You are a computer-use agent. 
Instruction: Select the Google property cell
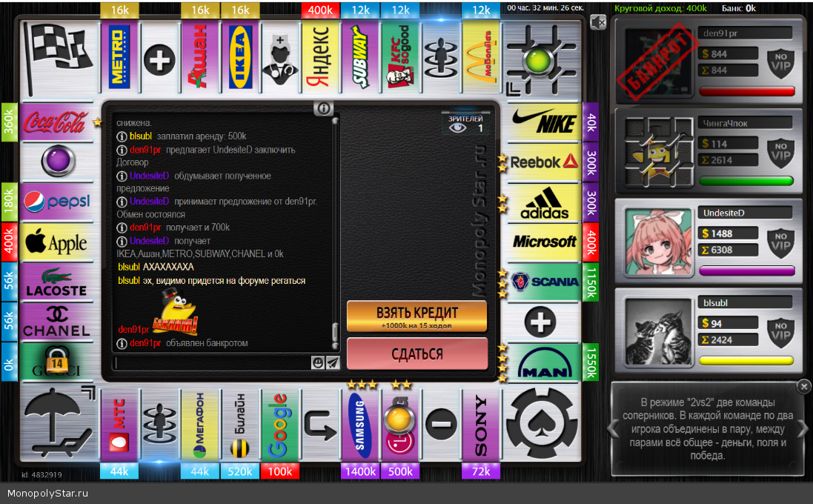(x=280, y=424)
